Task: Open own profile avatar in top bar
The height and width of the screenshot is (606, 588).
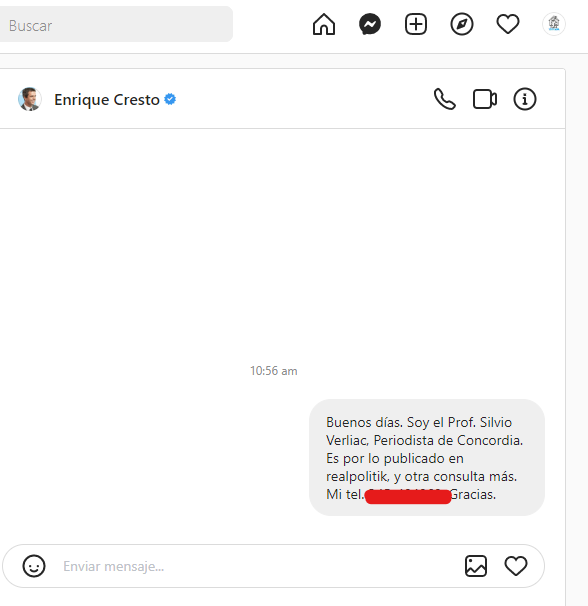Action: pos(554,24)
